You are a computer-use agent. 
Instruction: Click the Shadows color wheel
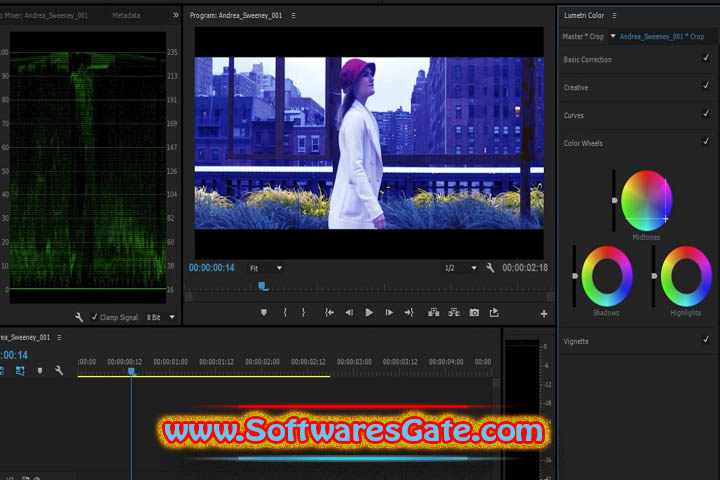coord(607,276)
